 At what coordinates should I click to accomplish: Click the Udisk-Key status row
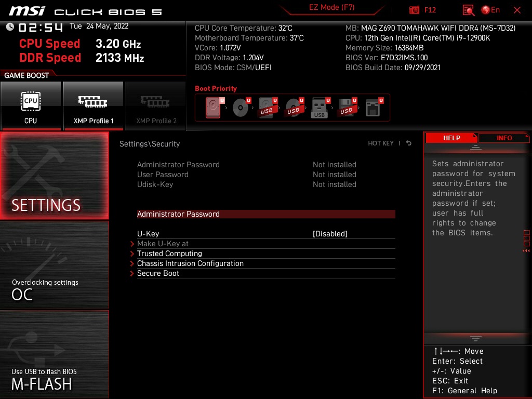coord(247,184)
